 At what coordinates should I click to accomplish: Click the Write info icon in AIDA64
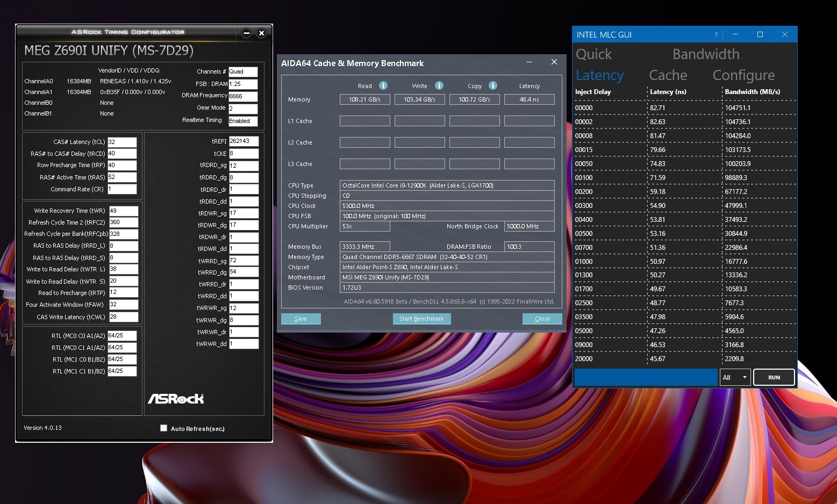click(x=439, y=85)
